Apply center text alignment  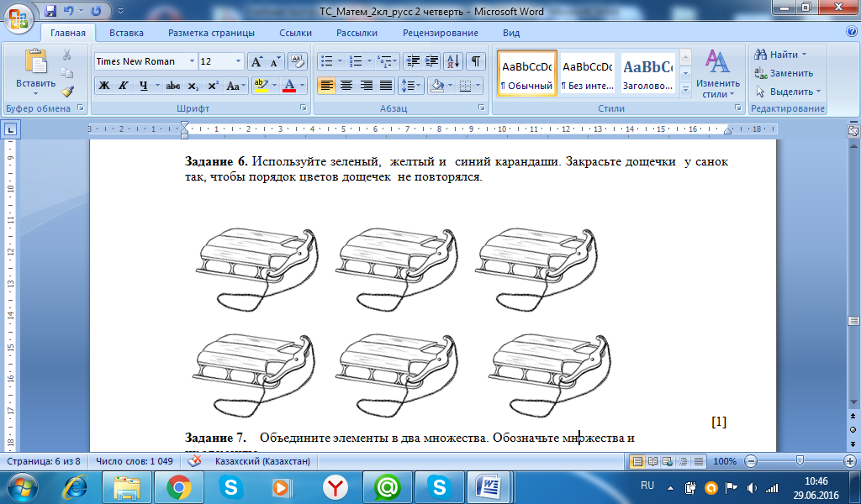346,86
